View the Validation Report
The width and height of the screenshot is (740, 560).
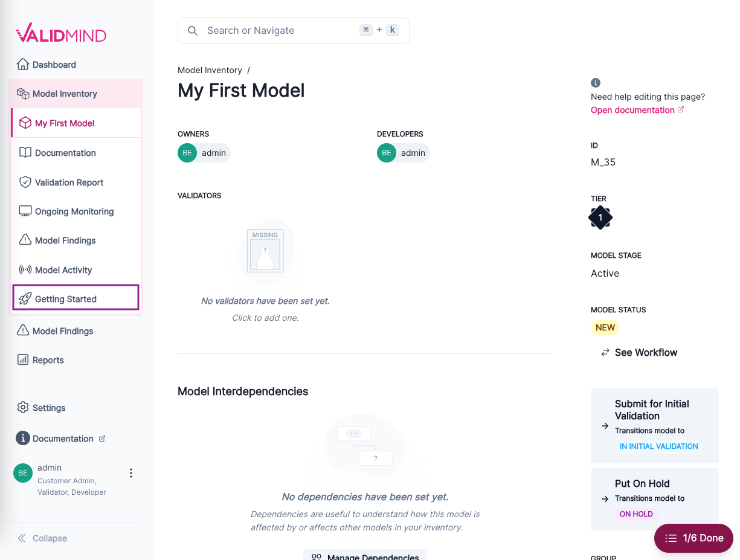pos(69,182)
